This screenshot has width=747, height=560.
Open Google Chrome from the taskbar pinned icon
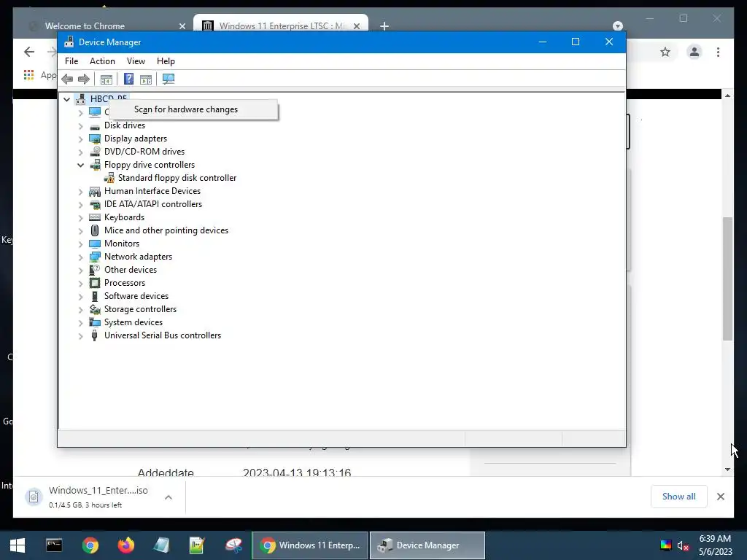pos(90,545)
